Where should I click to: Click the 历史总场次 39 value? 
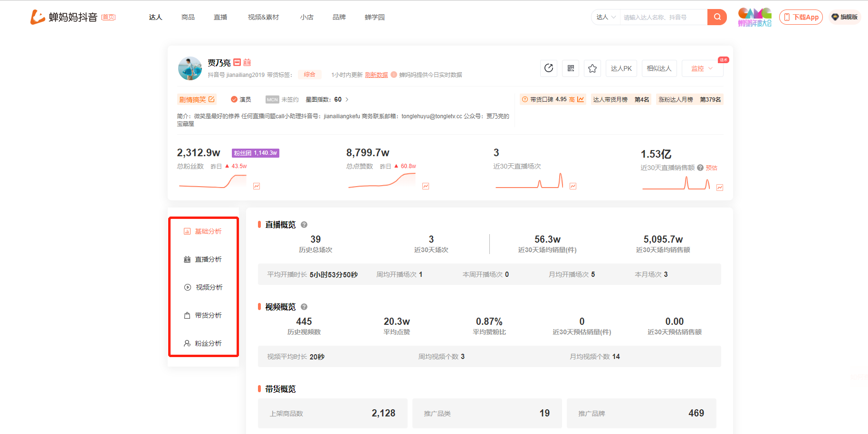point(315,239)
